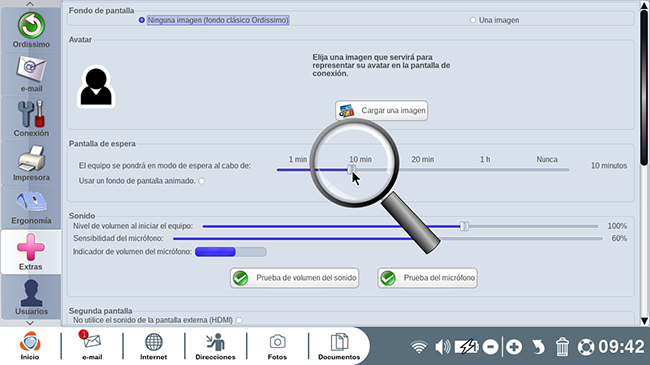Open the Documentos app
This screenshot has height=365, width=650.
pyautogui.click(x=339, y=346)
